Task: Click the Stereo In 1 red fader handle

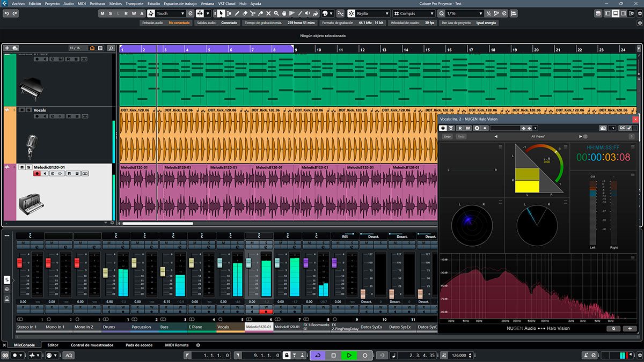Action: point(19,262)
